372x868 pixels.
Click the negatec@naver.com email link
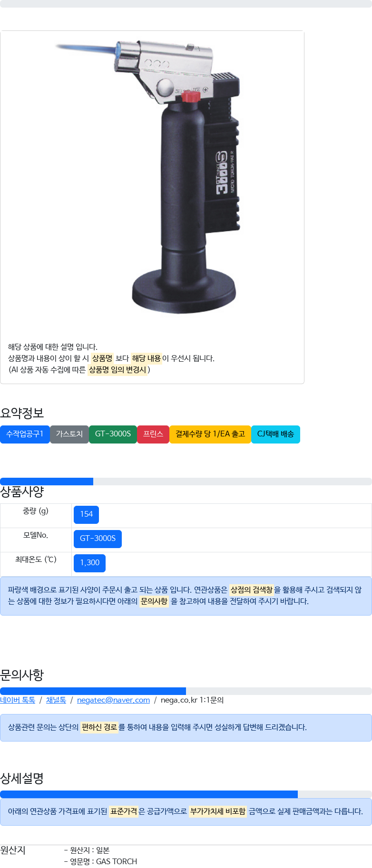pos(113,700)
